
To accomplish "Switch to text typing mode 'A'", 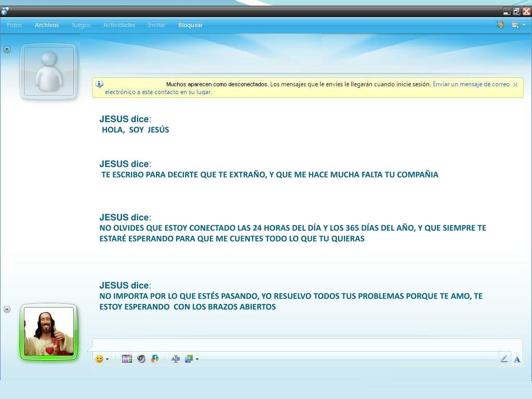I will pyautogui.click(x=517, y=359).
